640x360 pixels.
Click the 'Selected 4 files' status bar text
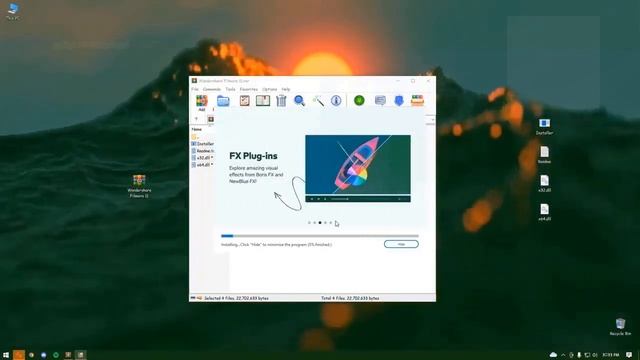(236, 298)
